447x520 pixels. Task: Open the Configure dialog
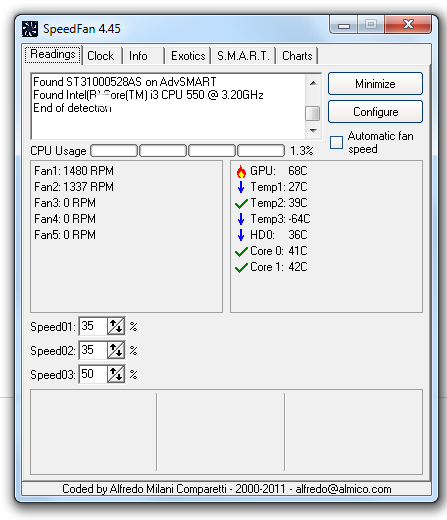click(x=375, y=112)
